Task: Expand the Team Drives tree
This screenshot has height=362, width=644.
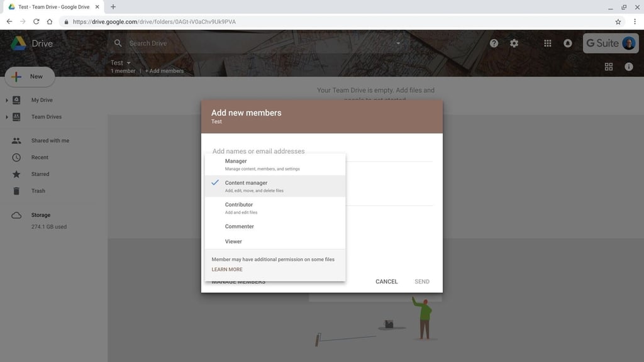Action: [x=6, y=117]
